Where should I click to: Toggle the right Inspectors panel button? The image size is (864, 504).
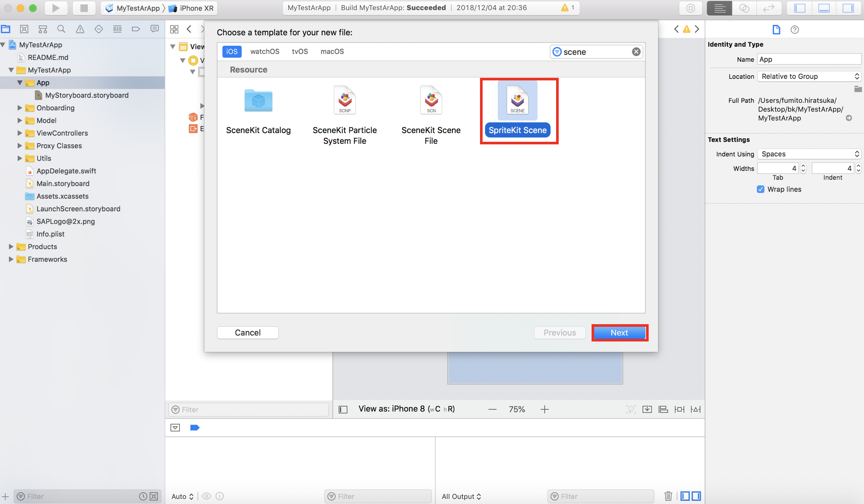tap(848, 8)
